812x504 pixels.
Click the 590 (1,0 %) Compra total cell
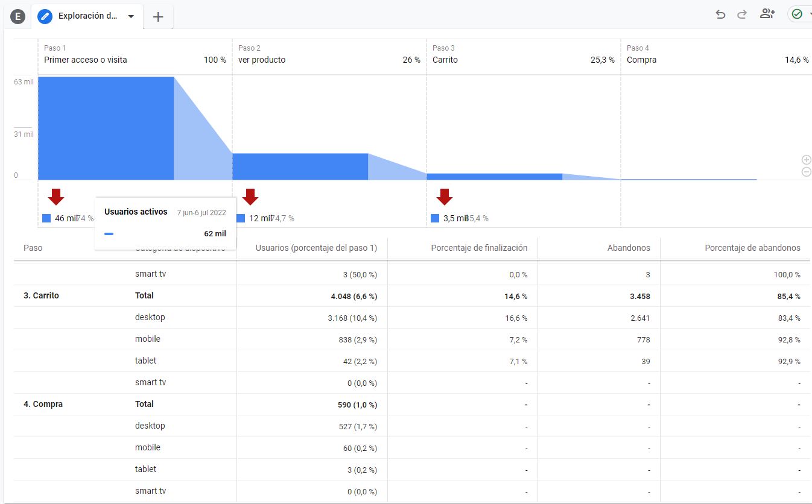[x=358, y=405]
